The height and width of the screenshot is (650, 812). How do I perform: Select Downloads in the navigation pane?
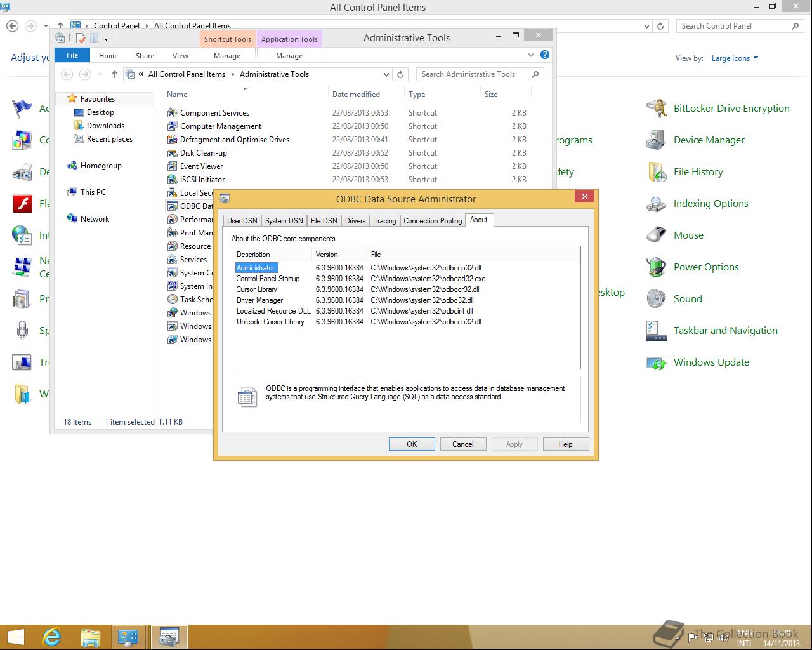(x=105, y=126)
